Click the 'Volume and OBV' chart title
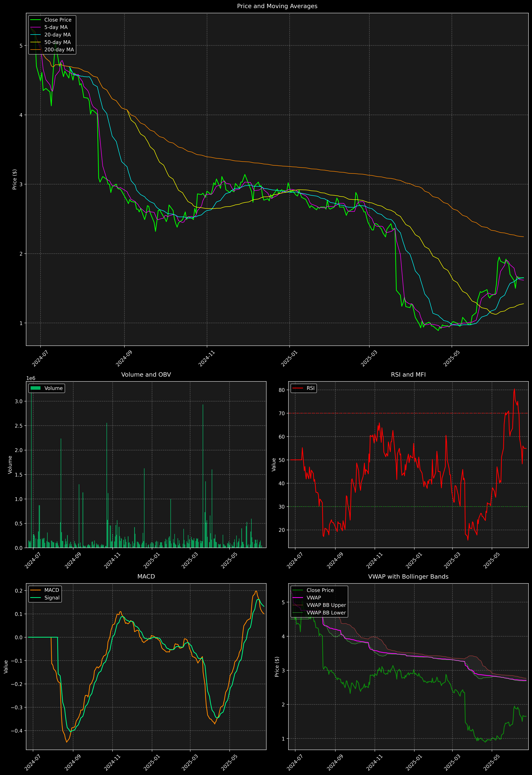This screenshot has width=532, height=775. coord(146,374)
